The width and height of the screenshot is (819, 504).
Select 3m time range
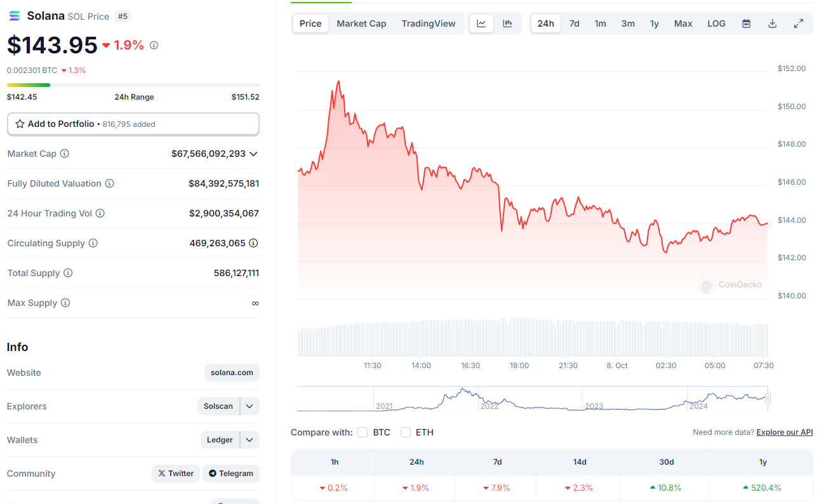point(628,23)
